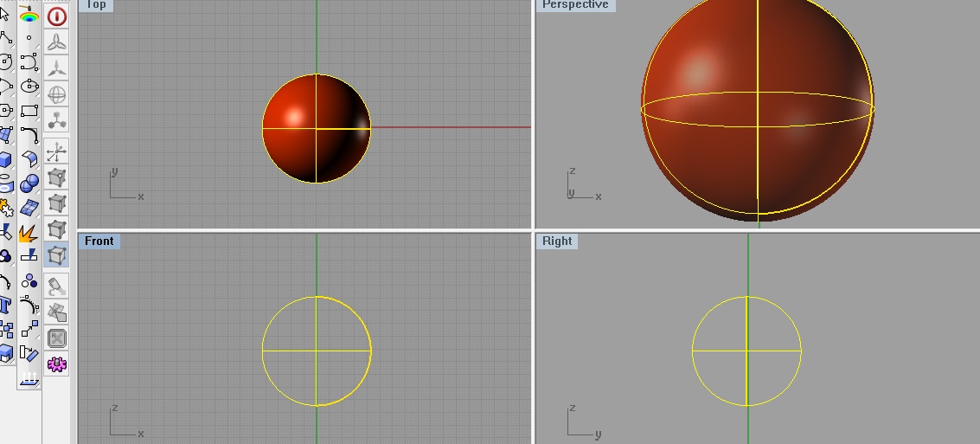Image resolution: width=980 pixels, height=444 pixels.
Task: Select the Scale tool
Action: point(29,329)
